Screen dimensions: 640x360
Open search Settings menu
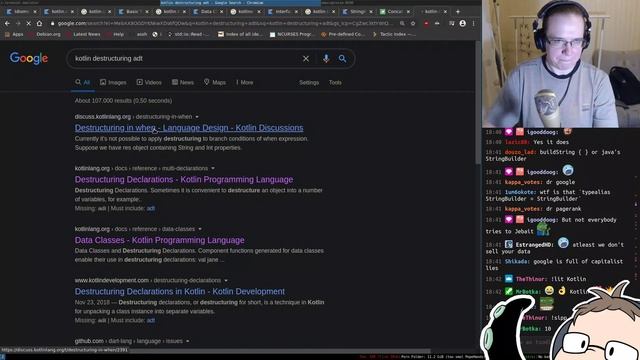tap(309, 82)
